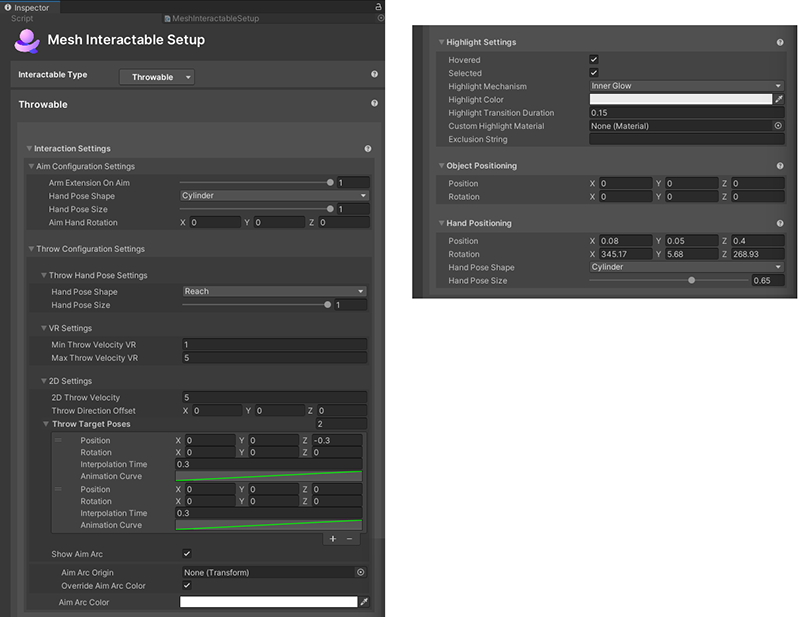Screen dimensions: 800x617
Task: Collapse Hand Positioning section
Action: (441, 224)
